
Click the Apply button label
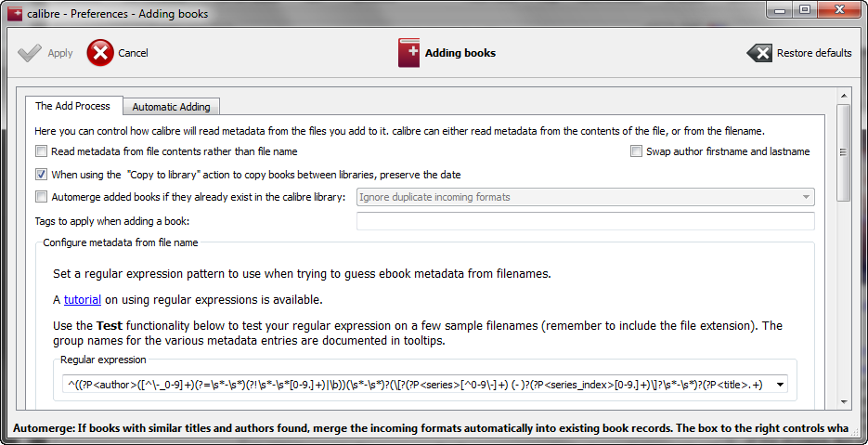[60, 53]
